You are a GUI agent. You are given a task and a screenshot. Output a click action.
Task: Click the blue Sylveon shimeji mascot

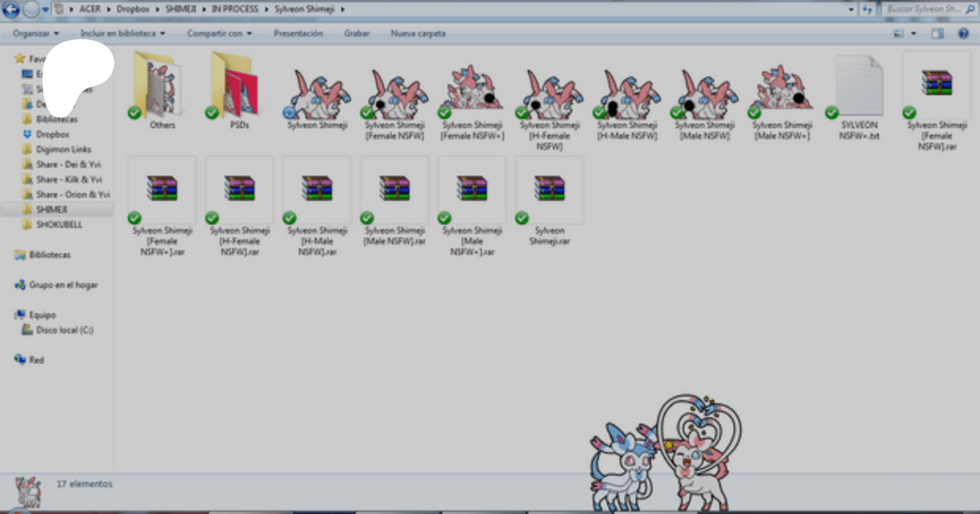(x=622, y=467)
